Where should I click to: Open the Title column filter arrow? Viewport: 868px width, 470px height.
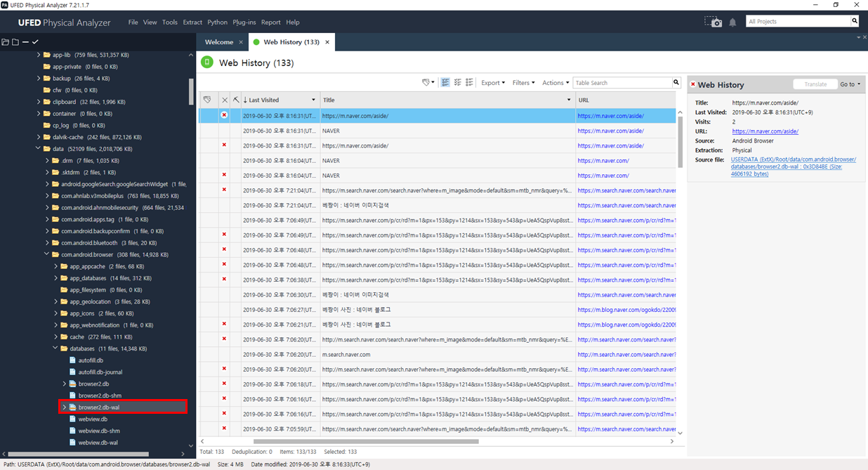569,100
